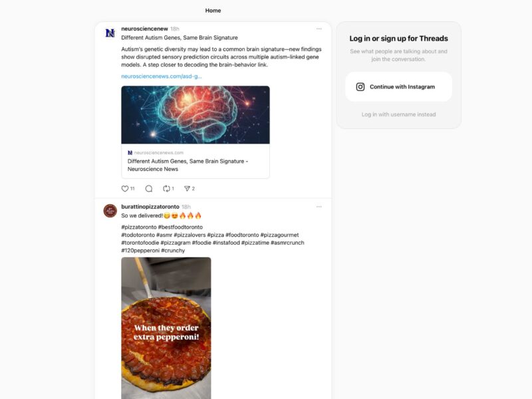532x399 pixels.
Task: Open burattinopizzatoronto profile avatar
Action: pyautogui.click(x=110, y=211)
